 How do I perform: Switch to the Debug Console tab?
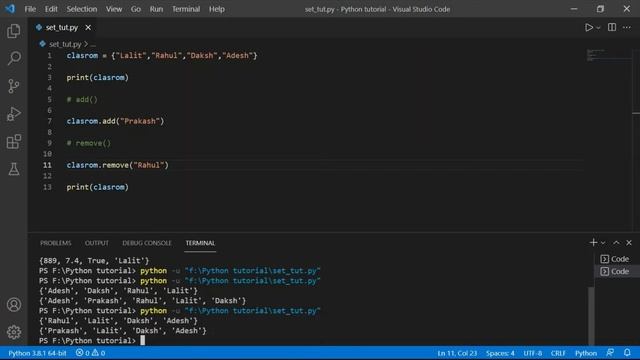(147, 243)
